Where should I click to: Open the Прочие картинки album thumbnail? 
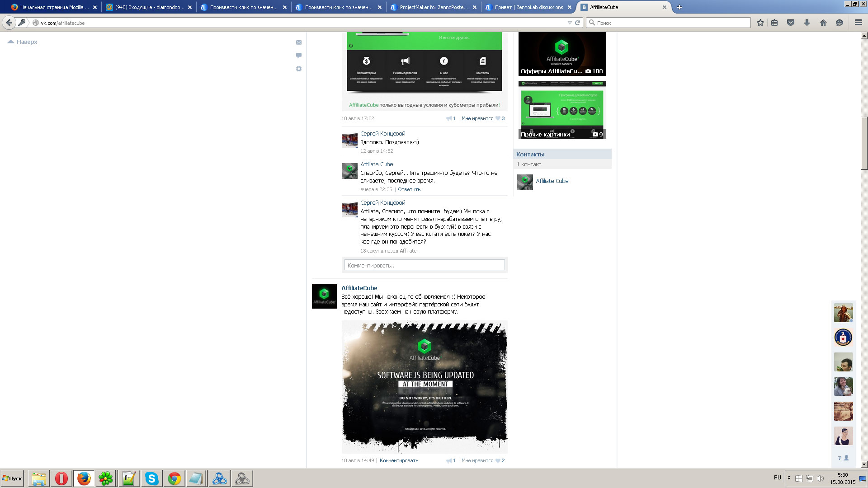click(562, 110)
